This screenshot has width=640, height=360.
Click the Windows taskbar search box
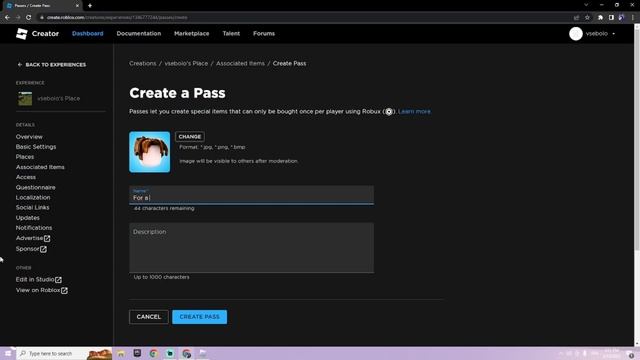[x=64, y=353]
